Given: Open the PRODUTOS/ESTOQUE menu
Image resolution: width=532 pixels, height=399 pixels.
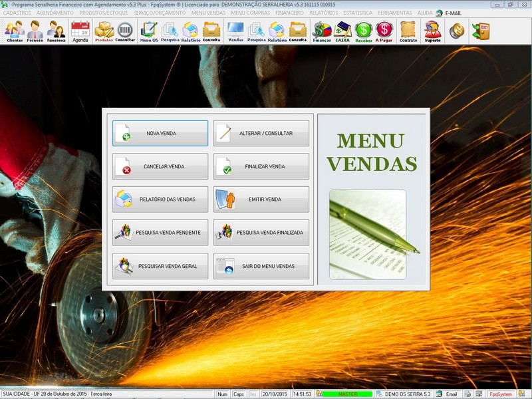Looking at the screenshot, I should coord(104,13).
